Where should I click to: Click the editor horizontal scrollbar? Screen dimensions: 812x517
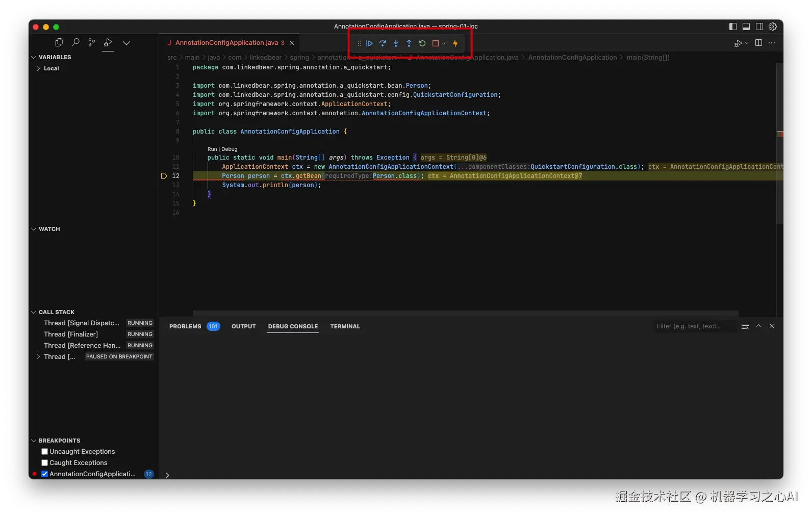pos(465,314)
